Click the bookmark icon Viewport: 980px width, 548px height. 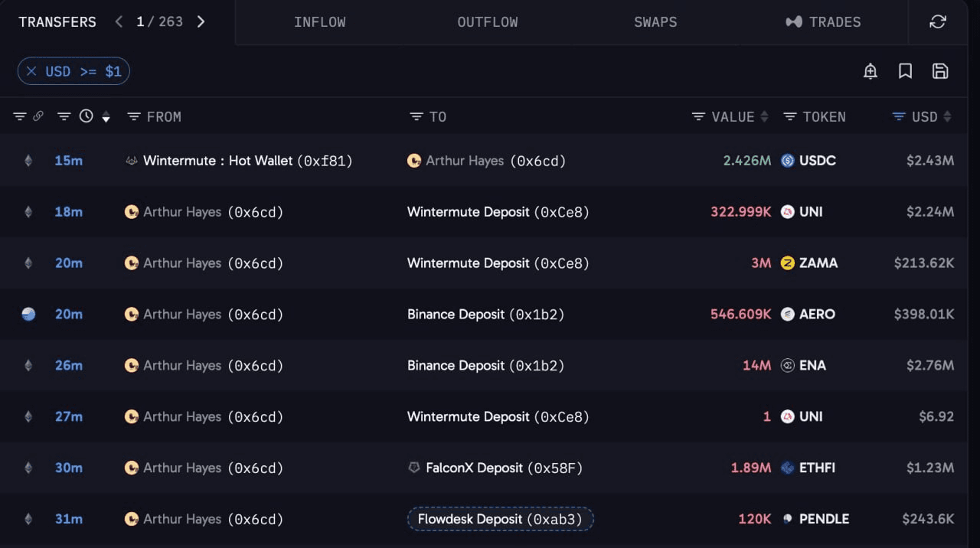[x=905, y=71]
